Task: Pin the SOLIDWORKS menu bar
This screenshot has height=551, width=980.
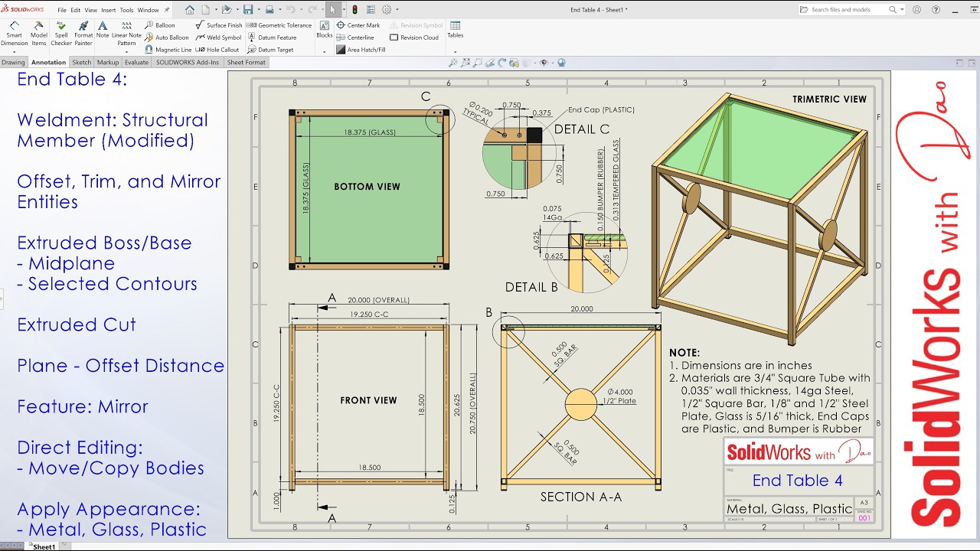Action: pos(167,10)
